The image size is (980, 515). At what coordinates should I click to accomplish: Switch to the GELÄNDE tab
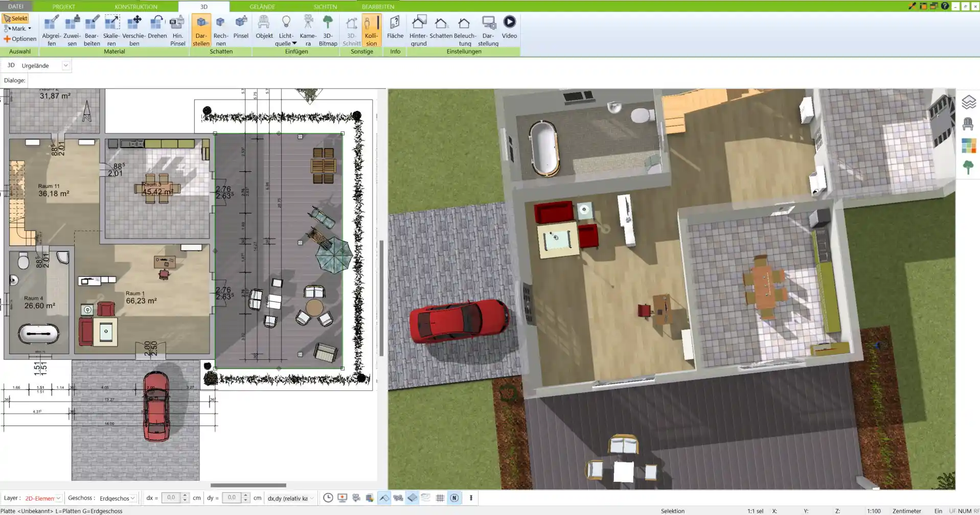262,7
